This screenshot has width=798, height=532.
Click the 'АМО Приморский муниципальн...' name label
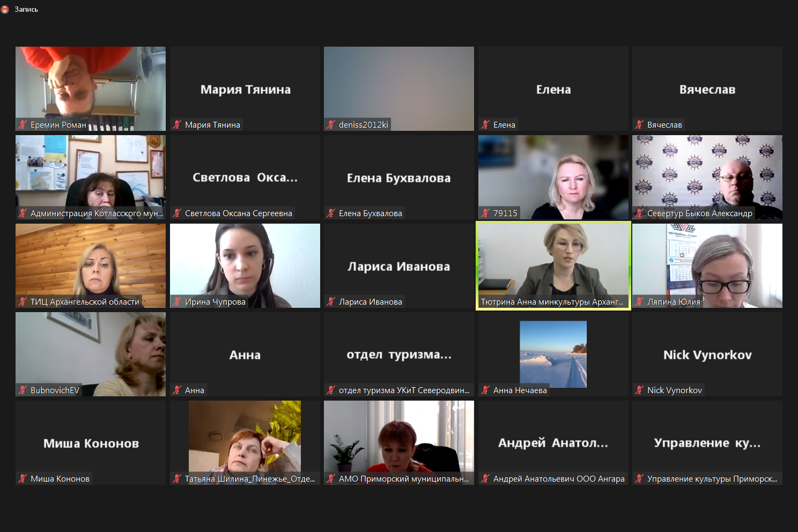[404, 478]
